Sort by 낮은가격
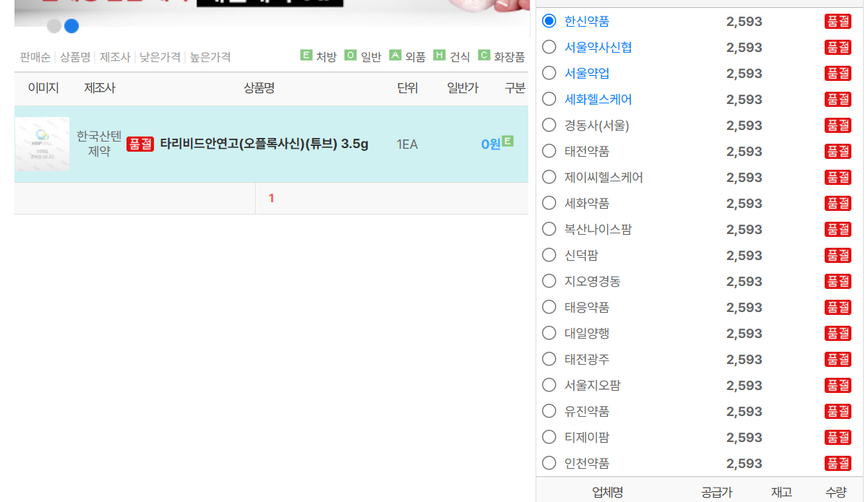This screenshot has height=502, width=868. pos(160,56)
